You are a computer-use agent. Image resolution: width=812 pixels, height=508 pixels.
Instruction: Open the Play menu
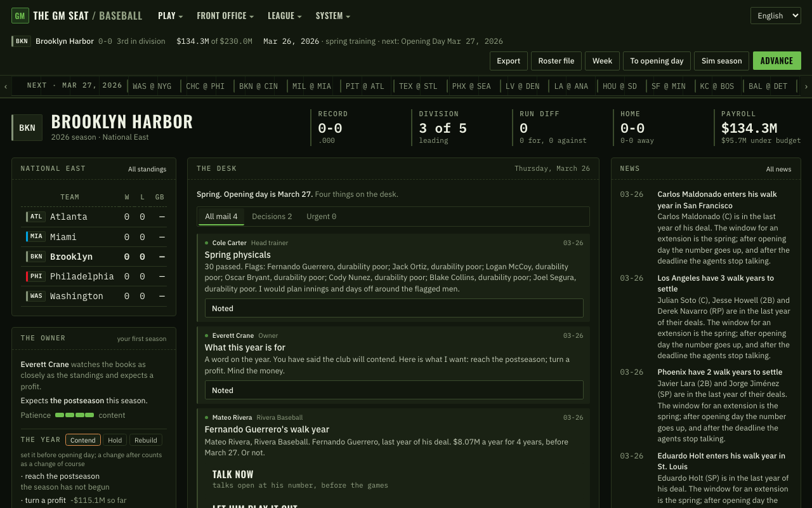(170, 16)
